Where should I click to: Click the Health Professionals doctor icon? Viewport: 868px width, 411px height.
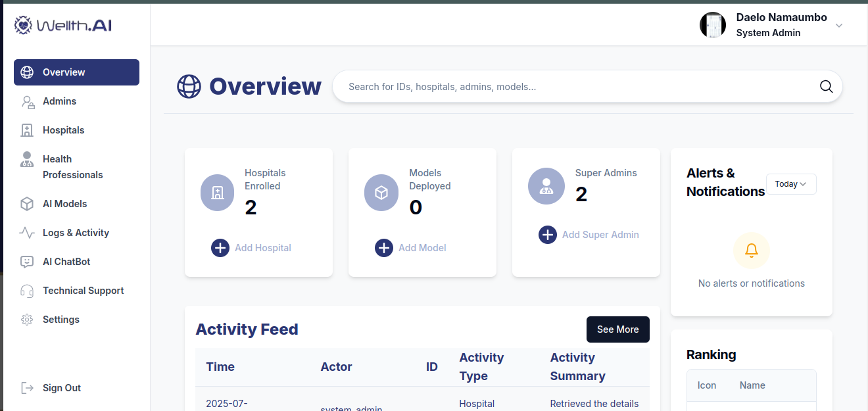pos(27,159)
